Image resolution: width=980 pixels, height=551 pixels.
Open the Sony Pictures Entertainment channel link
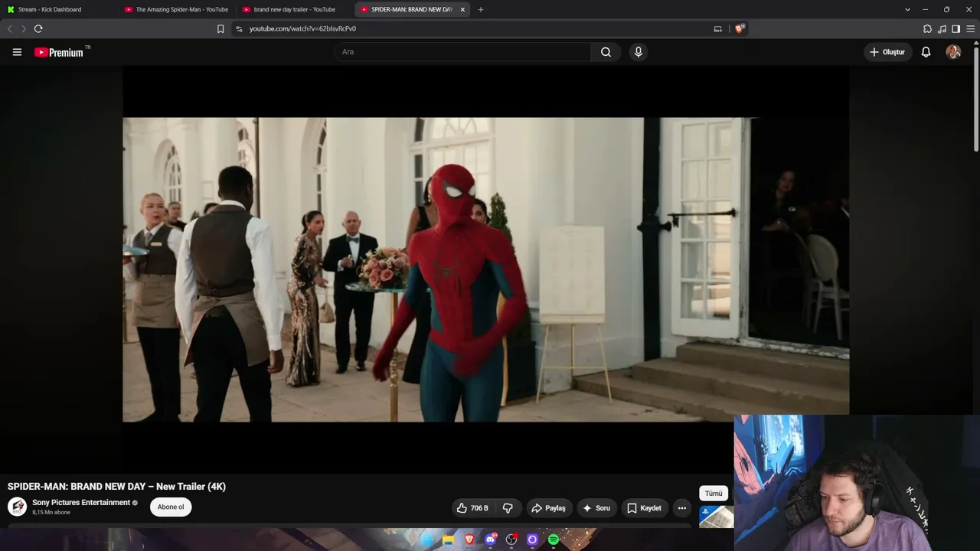pos(81,503)
